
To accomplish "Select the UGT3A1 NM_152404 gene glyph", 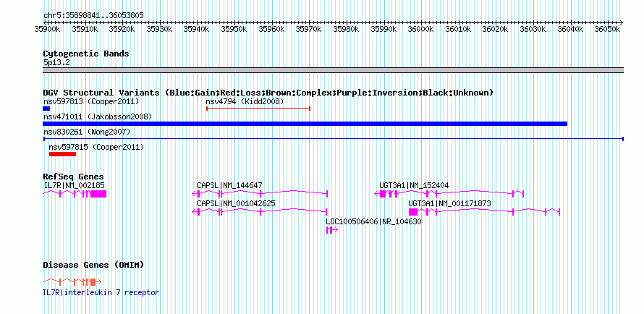I will 449,194.
